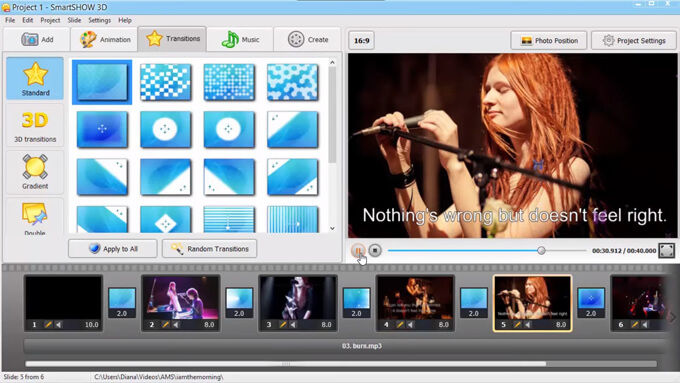This screenshot has width=680, height=383.
Task: Click Random Transitions button
Action: [x=209, y=249]
